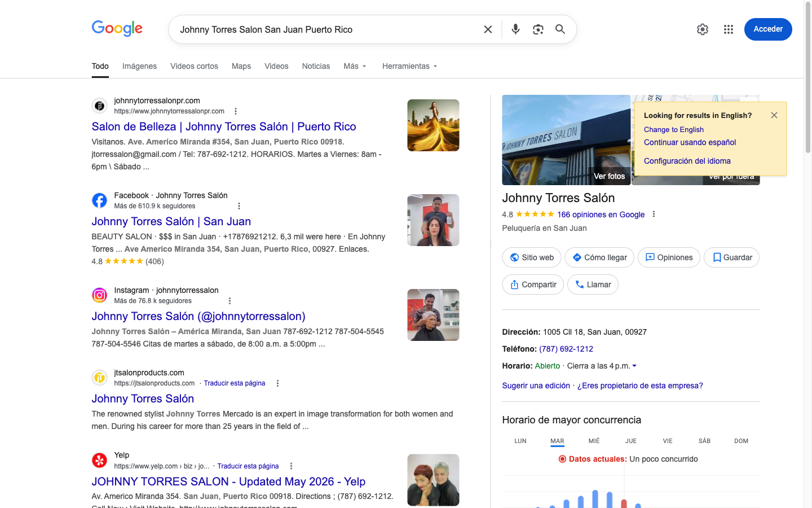Screen dimensions: 812x508
Task: Select JUE in busy hours chart
Action: pyautogui.click(x=631, y=441)
